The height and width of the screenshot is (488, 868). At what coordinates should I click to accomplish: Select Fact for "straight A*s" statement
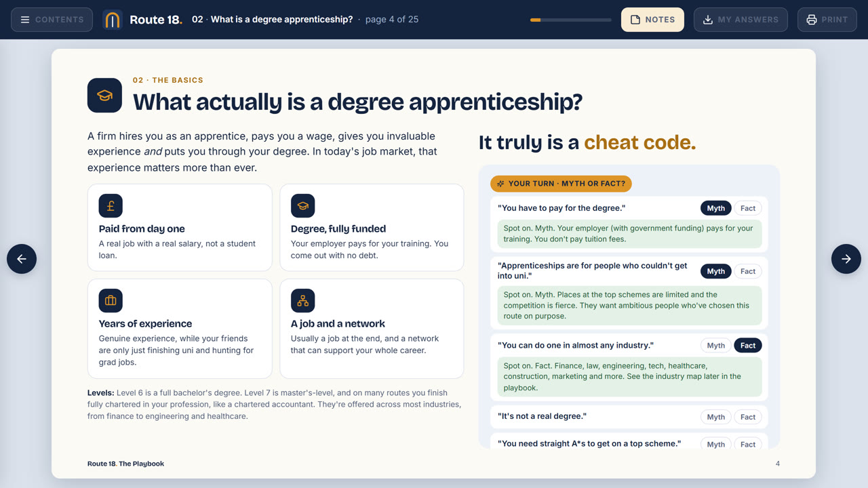coord(748,444)
